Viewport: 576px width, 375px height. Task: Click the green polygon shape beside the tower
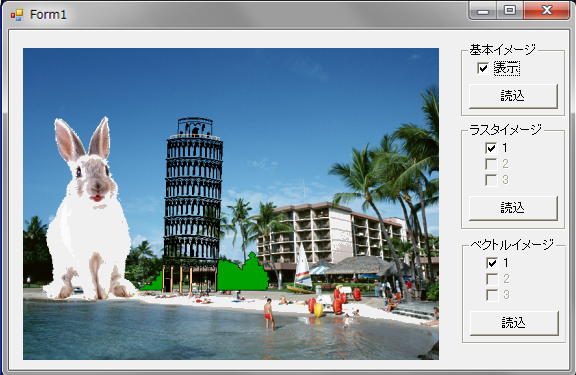(242, 274)
